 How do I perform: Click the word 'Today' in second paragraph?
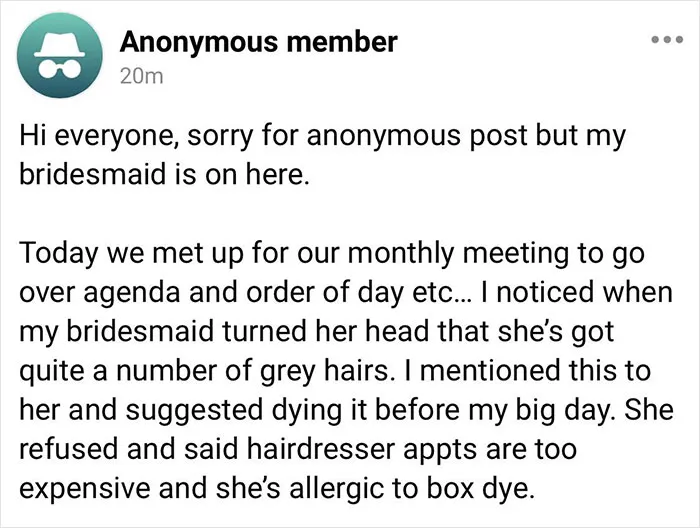coord(58,254)
